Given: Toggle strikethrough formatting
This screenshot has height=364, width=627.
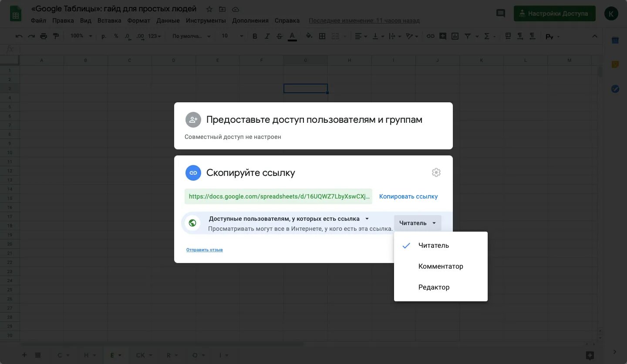Looking at the screenshot, I should click(280, 36).
